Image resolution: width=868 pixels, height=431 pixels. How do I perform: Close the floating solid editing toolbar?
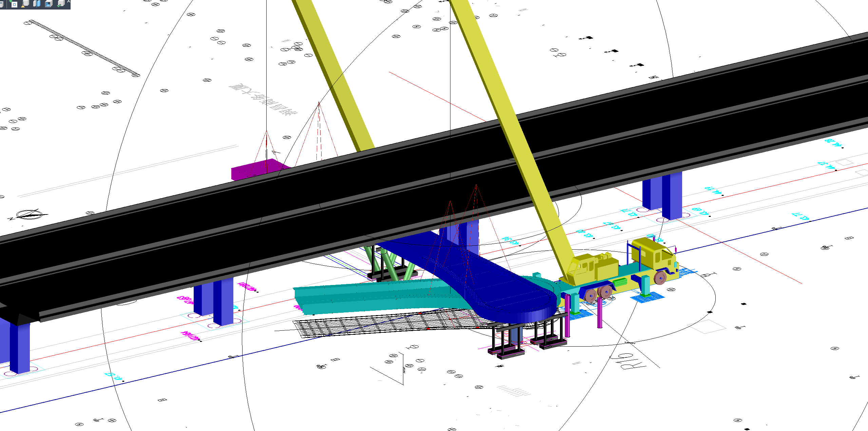tap(69, 1)
